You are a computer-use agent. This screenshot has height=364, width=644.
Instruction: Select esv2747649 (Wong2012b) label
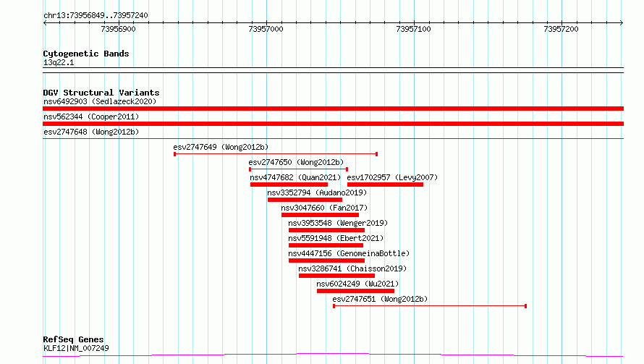tap(221, 147)
